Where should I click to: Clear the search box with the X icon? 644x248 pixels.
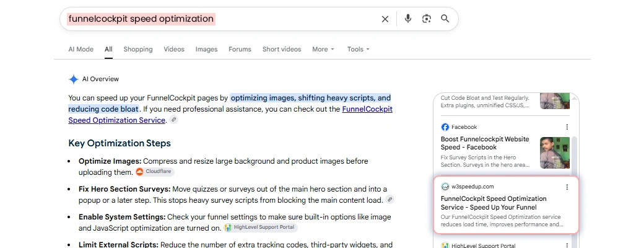385,19
